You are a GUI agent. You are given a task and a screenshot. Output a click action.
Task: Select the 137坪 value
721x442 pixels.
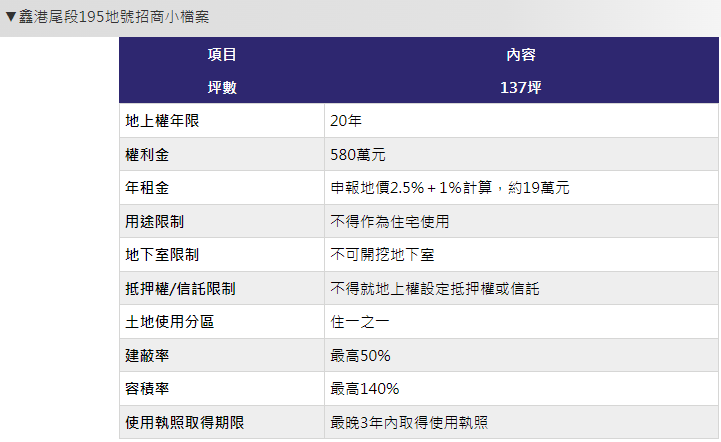pos(521,87)
